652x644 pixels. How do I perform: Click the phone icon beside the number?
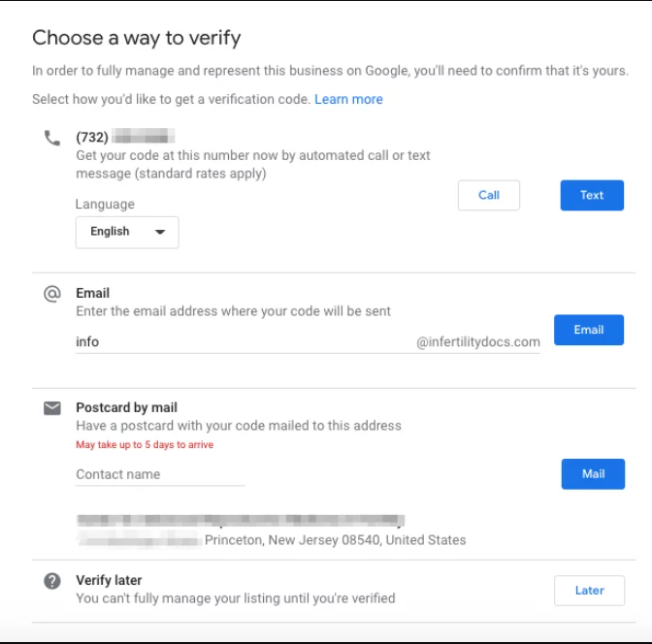[51, 138]
